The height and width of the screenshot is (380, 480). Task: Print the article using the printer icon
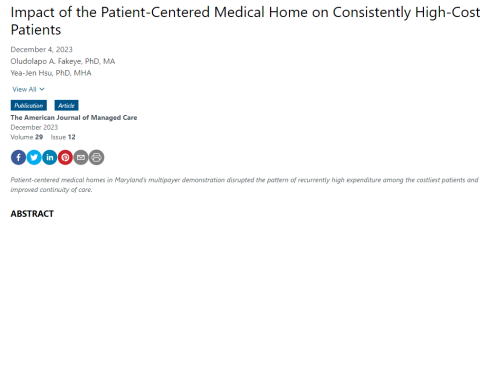[x=97, y=157]
